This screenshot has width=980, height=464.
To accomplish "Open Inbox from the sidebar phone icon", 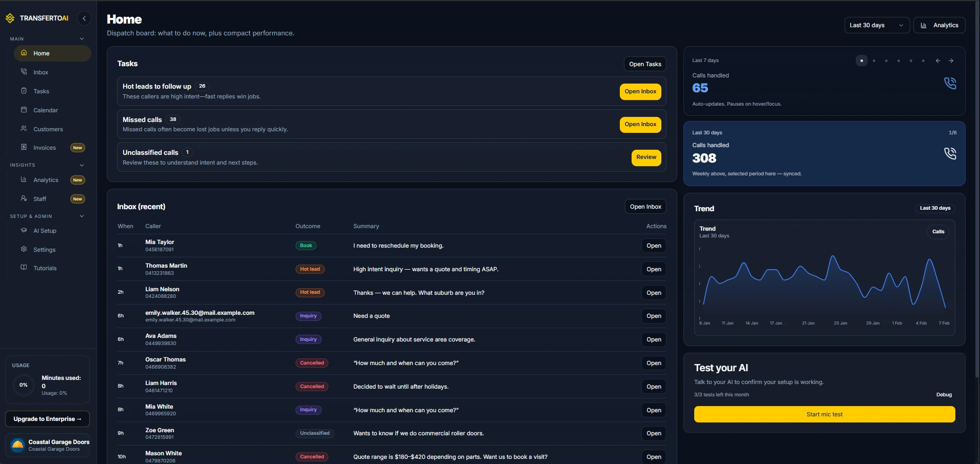I will (x=24, y=72).
